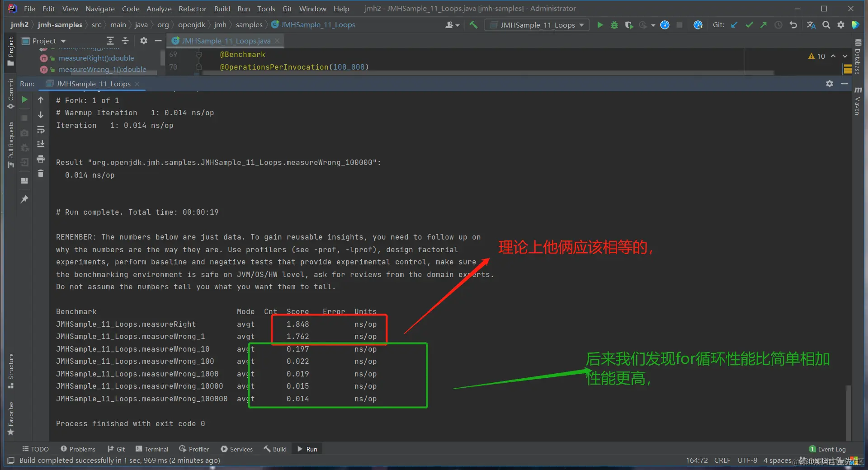Open the Event Log
The height and width of the screenshot is (470, 868).
(827, 449)
